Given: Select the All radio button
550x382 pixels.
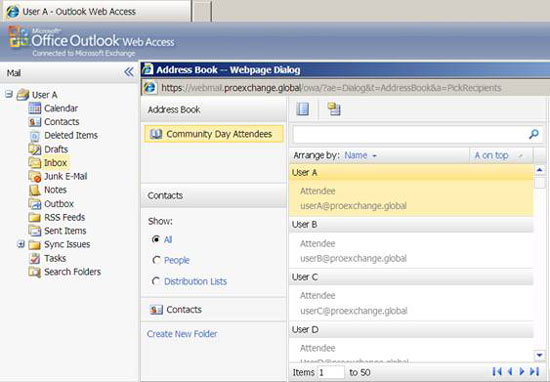Looking at the screenshot, I should click(x=156, y=239).
